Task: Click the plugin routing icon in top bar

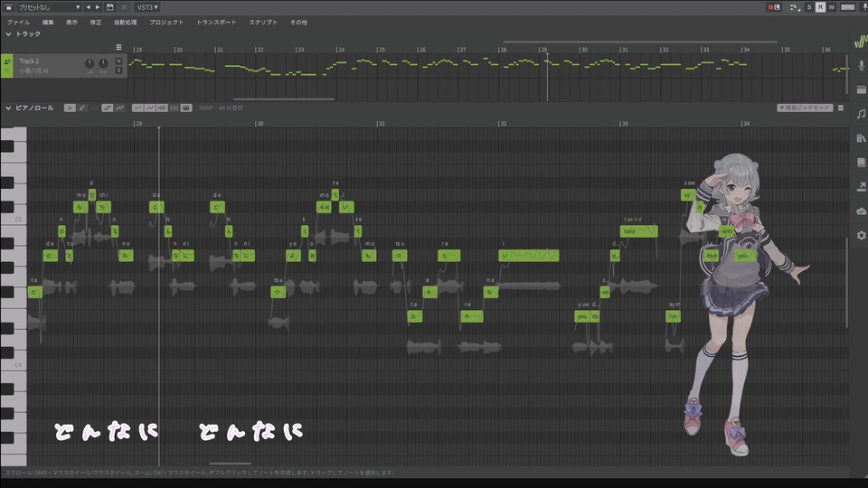Action: click(795, 7)
